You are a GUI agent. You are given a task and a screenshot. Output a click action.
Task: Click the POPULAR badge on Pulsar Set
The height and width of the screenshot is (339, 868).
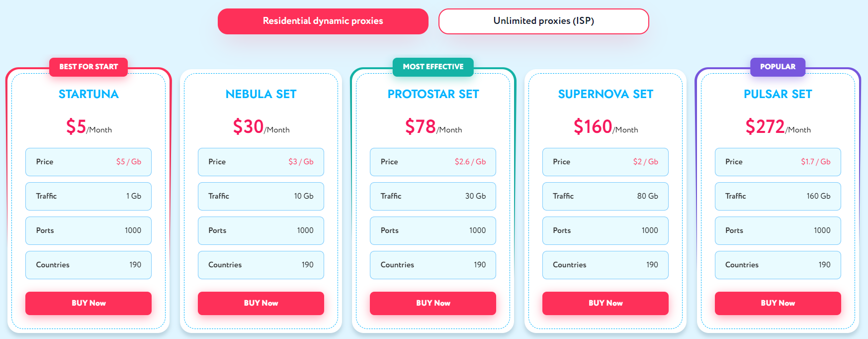point(778,67)
